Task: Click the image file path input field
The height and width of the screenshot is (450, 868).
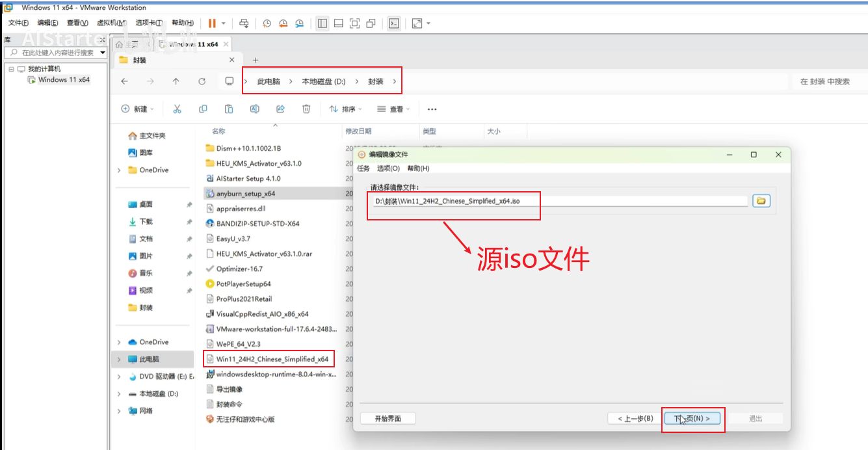Action: (x=559, y=201)
